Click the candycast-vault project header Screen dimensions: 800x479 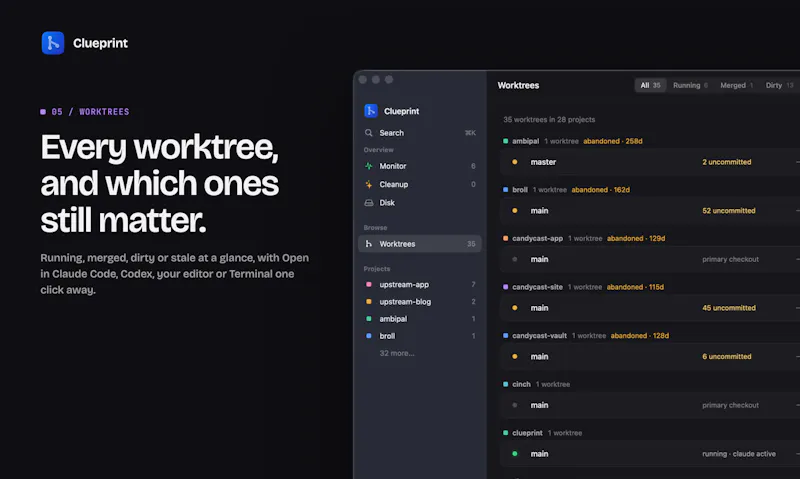[x=586, y=335]
